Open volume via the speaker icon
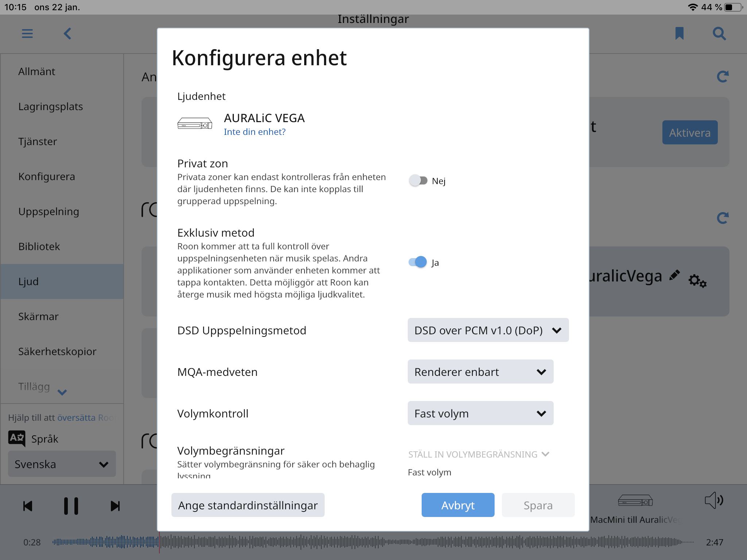747x560 pixels. tap(714, 500)
